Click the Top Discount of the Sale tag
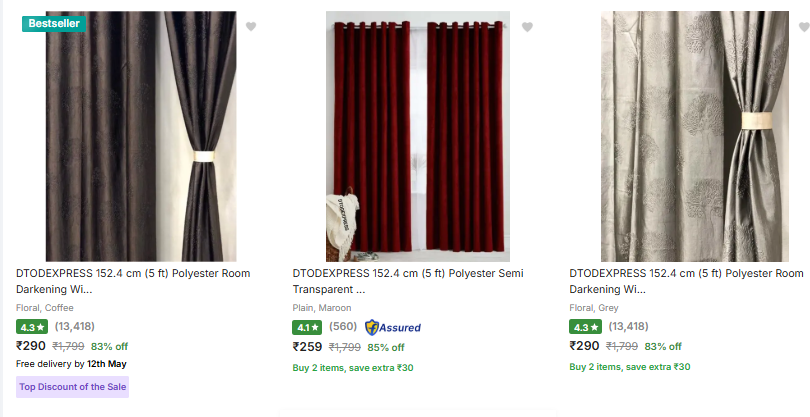Image resolution: width=810 pixels, height=417 pixels. [72, 387]
